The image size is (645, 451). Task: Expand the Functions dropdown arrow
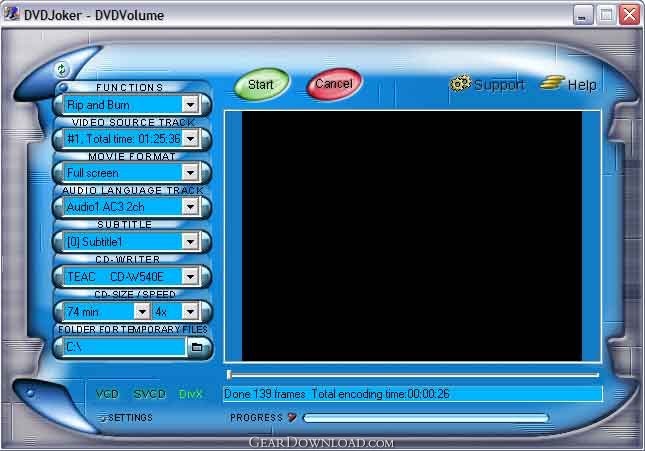[190, 105]
